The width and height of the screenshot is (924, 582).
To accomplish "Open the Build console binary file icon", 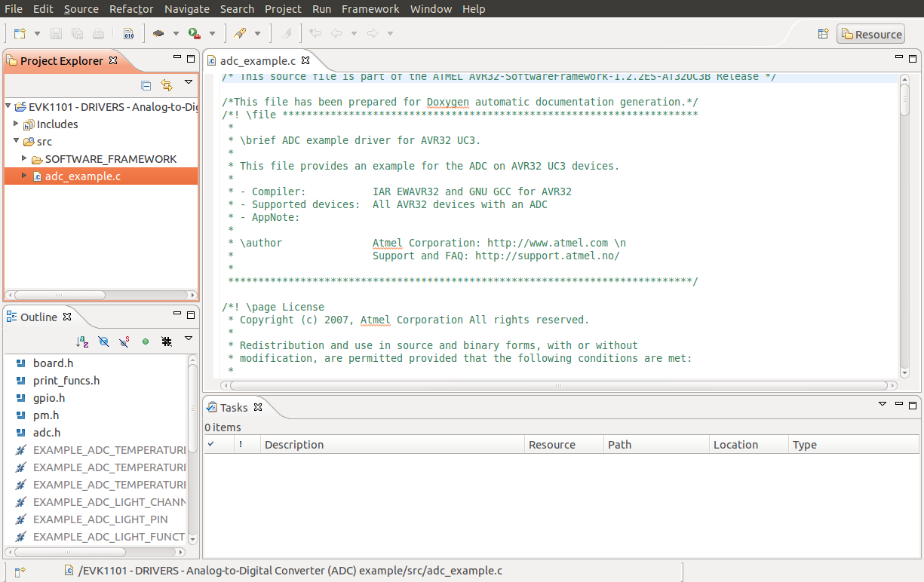I will pos(130,33).
